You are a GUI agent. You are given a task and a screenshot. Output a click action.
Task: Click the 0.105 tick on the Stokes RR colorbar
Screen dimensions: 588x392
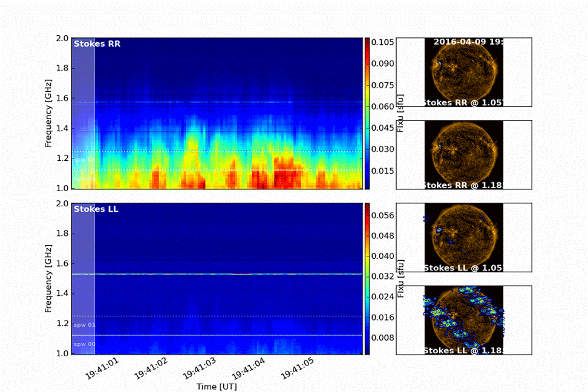coord(384,42)
